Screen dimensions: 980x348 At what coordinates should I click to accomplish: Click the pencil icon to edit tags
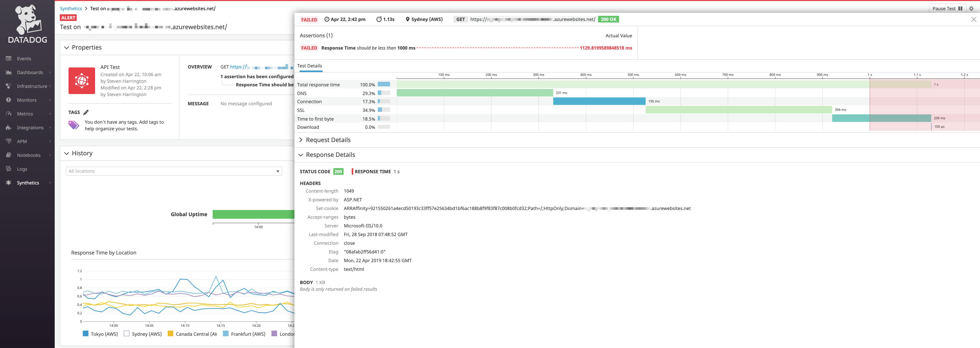pos(86,112)
